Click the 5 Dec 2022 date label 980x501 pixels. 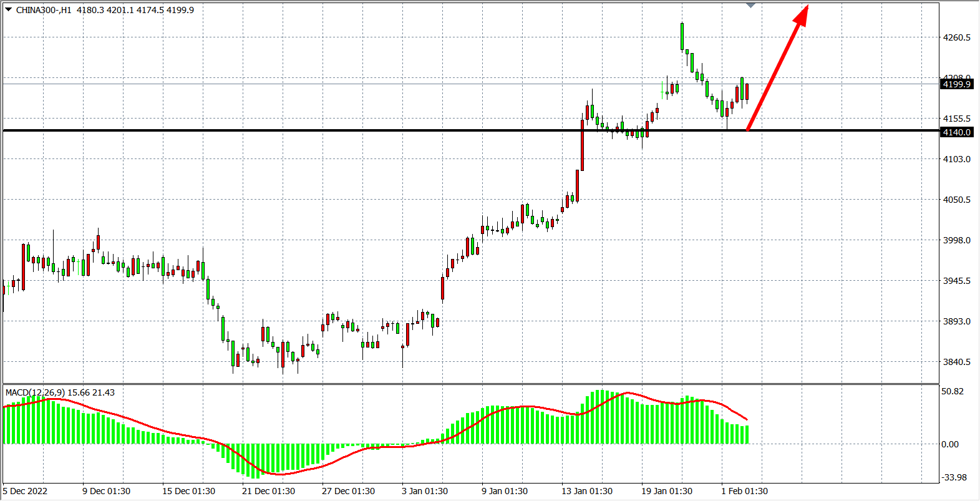pyautogui.click(x=26, y=491)
